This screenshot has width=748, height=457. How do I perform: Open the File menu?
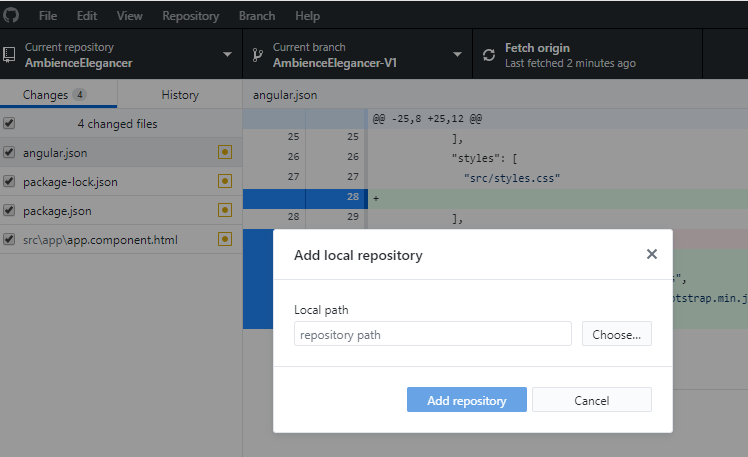(x=48, y=16)
